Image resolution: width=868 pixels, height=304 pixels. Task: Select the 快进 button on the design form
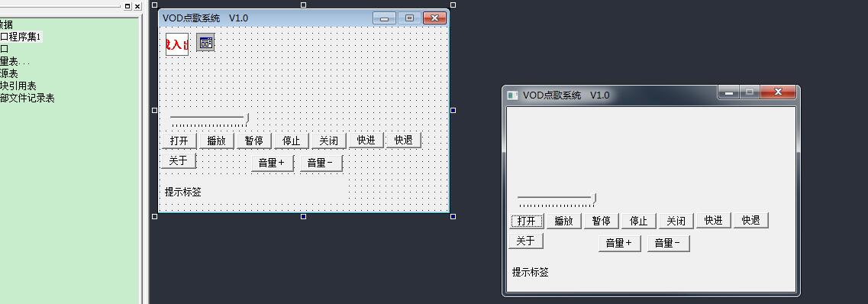click(x=366, y=140)
